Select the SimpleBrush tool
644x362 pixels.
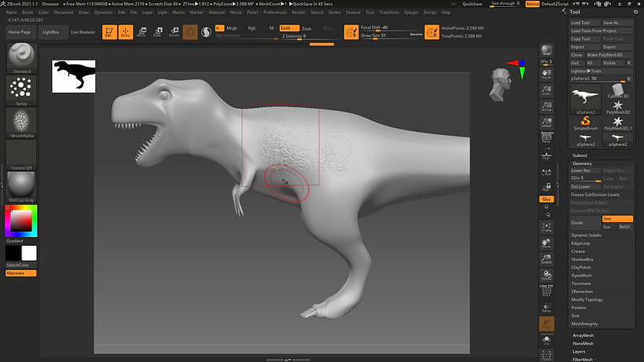(x=585, y=123)
